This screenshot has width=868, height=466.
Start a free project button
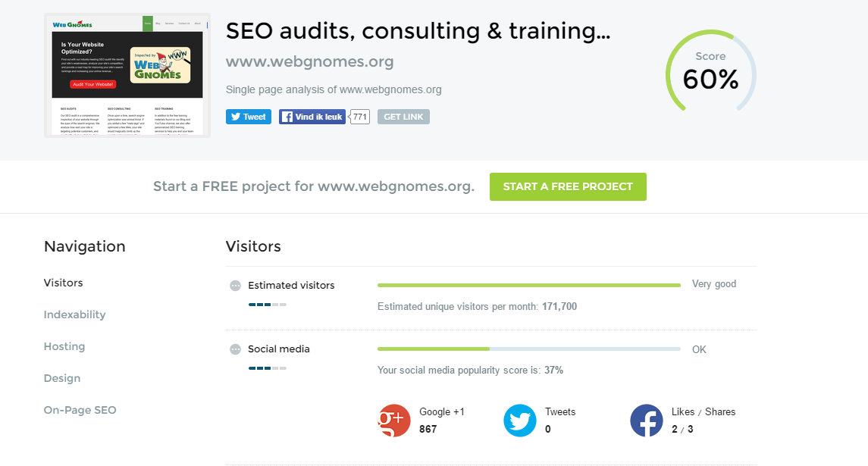(568, 186)
